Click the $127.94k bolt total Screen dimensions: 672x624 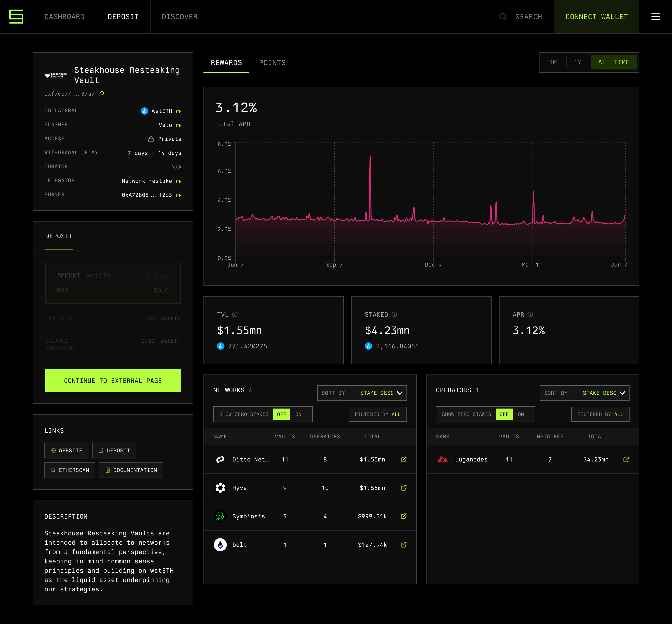pyautogui.click(x=372, y=545)
